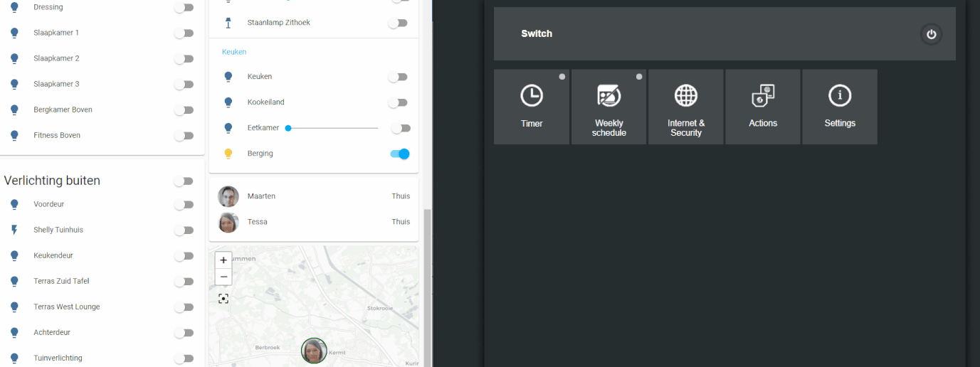Click the Voordeur light bulb icon
The width and height of the screenshot is (980, 367).
click(14, 204)
